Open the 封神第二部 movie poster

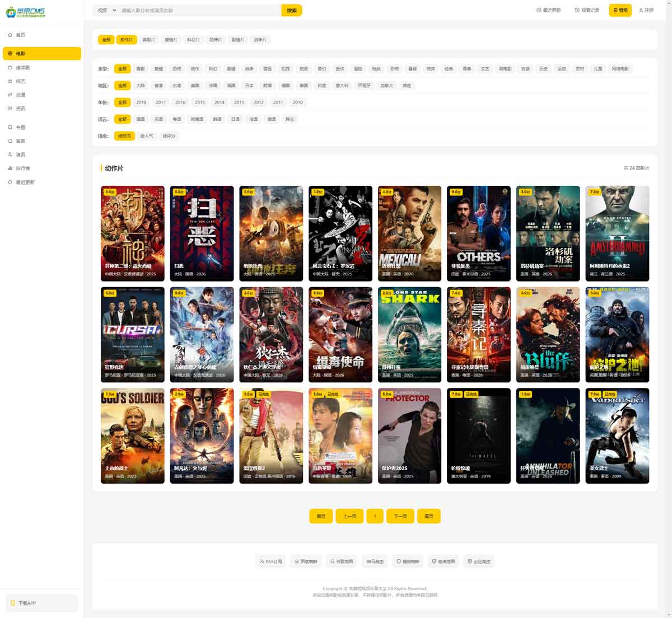click(133, 233)
